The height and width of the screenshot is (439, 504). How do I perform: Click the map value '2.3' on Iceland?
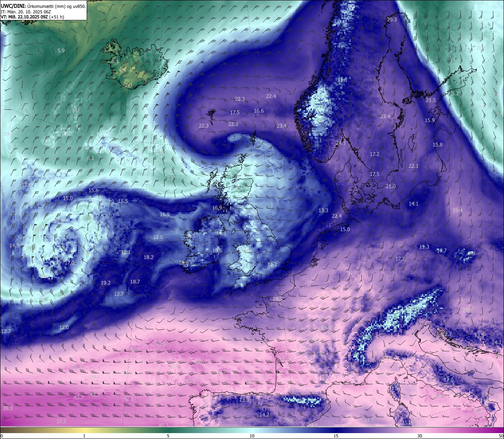[x=128, y=85]
